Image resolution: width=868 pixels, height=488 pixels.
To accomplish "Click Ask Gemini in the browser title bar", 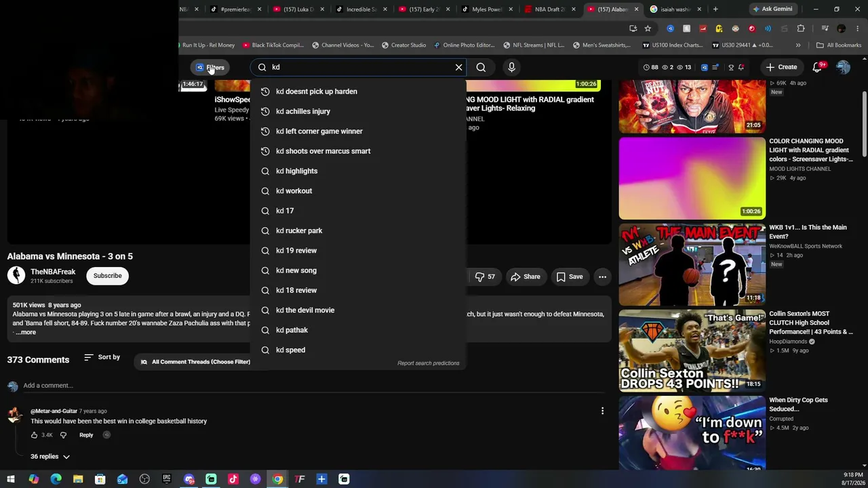I will point(772,9).
